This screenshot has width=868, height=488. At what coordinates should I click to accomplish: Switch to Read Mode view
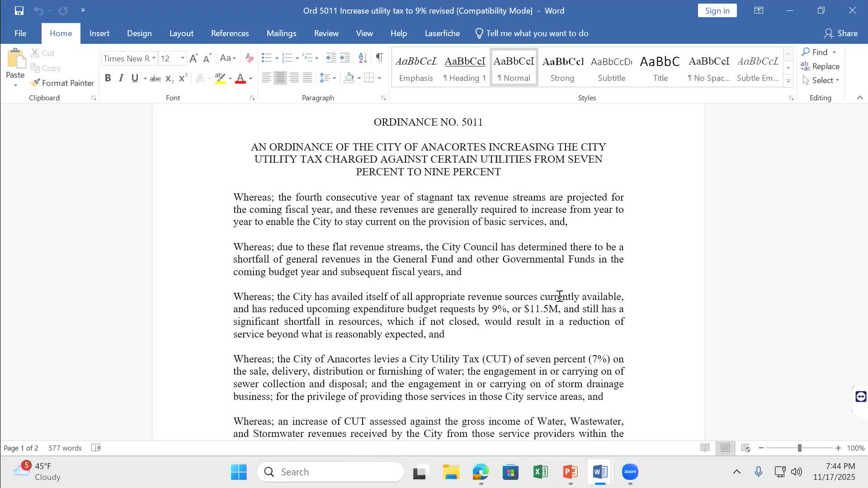click(705, 448)
